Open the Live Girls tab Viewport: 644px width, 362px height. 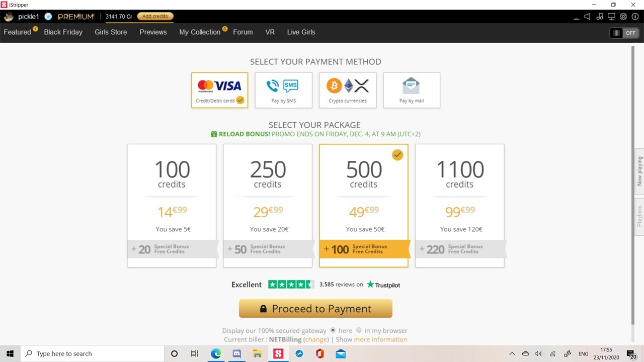[301, 32]
